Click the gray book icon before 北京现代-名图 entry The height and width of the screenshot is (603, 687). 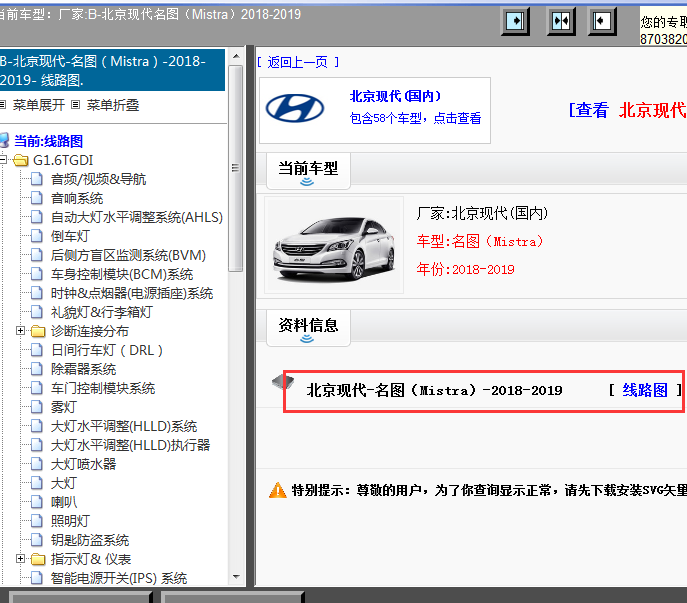pyautogui.click(x=283, y=381)
